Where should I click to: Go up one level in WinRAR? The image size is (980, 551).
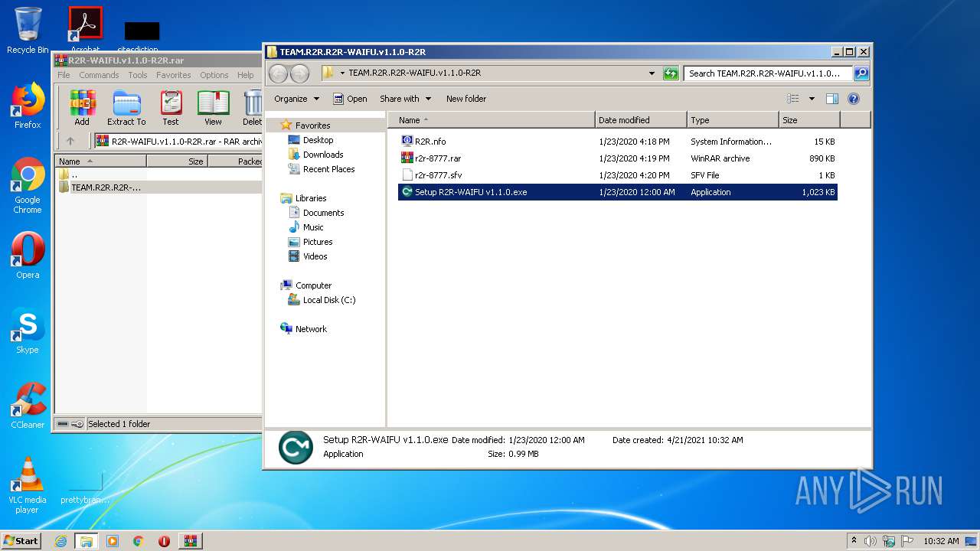(70, 141)
